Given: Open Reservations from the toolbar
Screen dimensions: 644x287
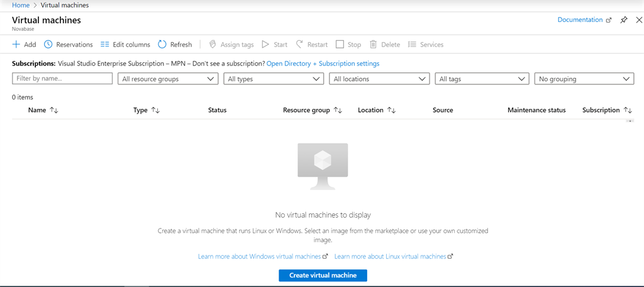Looking at the screenshot, I should [68, 45].
